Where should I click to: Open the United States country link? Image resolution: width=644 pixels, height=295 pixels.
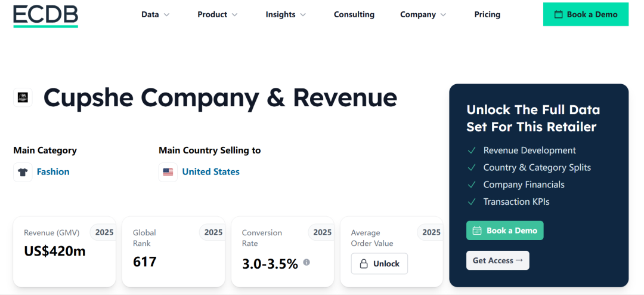(210, 172)
